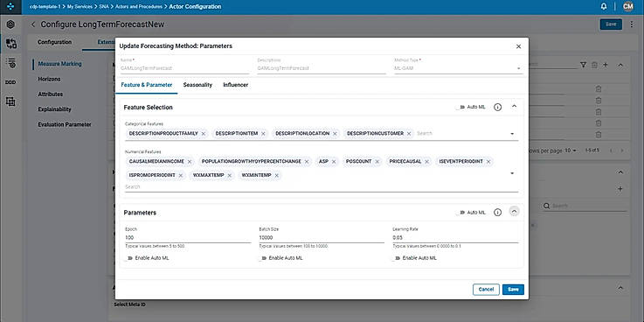Click the dialog Save button
The width and height of the screenshot is (644, 322).
click(513, 290)
